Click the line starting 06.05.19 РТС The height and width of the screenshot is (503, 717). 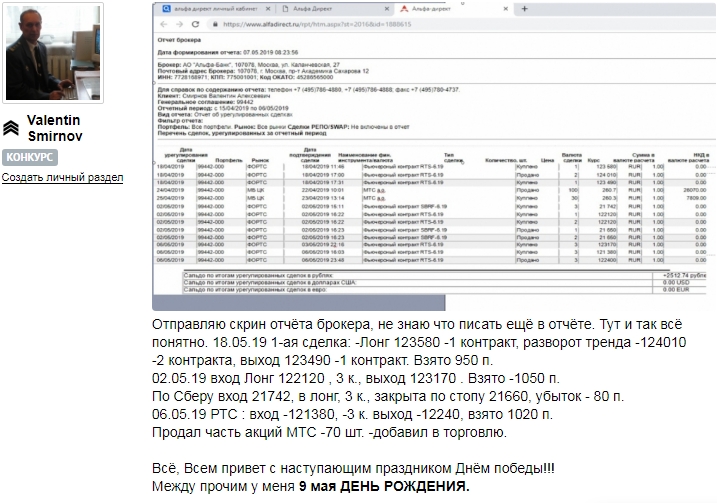353,414
